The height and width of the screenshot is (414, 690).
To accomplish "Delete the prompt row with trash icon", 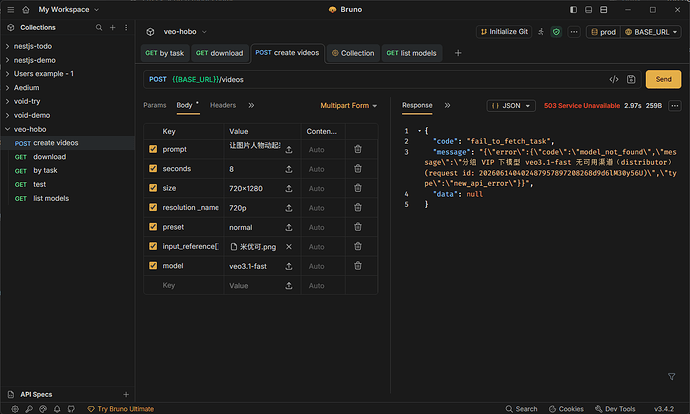I will [358, 149].
